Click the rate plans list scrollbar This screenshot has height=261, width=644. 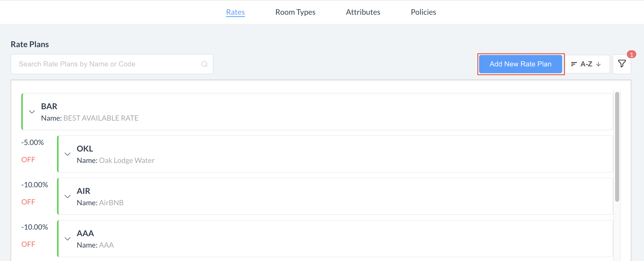point(617,147)
